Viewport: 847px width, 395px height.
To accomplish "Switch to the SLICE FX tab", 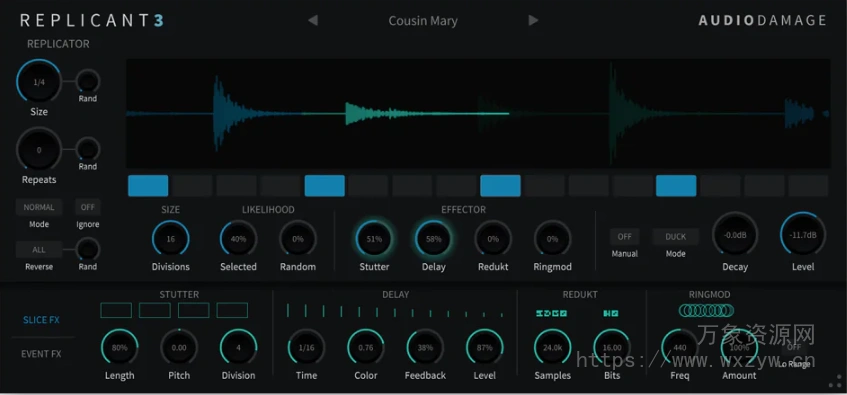I will tap(41, 320).
